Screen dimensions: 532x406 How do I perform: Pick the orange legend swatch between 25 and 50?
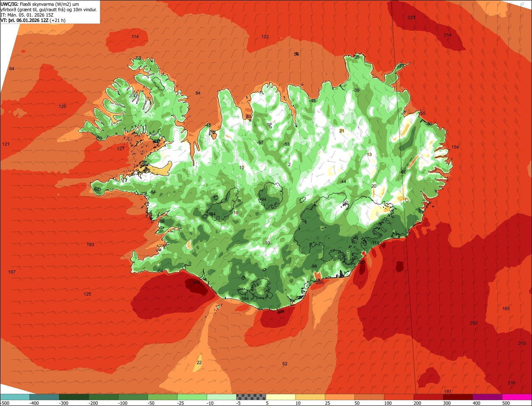click(340, 397)
